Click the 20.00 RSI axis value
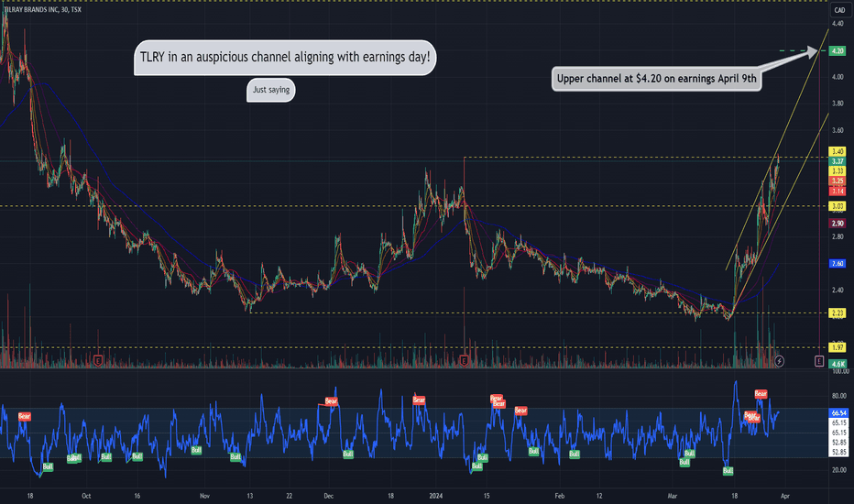 838,470
